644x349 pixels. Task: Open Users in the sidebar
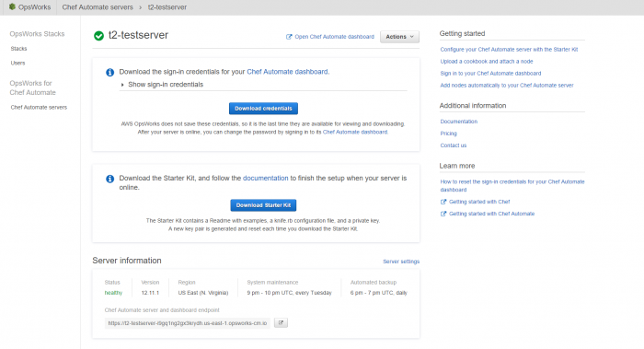pyautogui.click(x=17, y=63)
